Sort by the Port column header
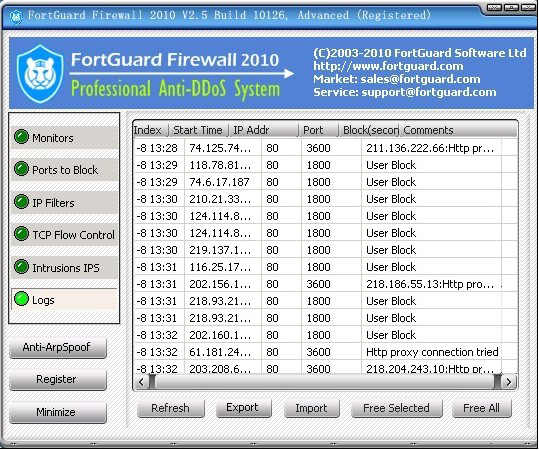Viewport: 539px width, 450px height. click(319, 130)
